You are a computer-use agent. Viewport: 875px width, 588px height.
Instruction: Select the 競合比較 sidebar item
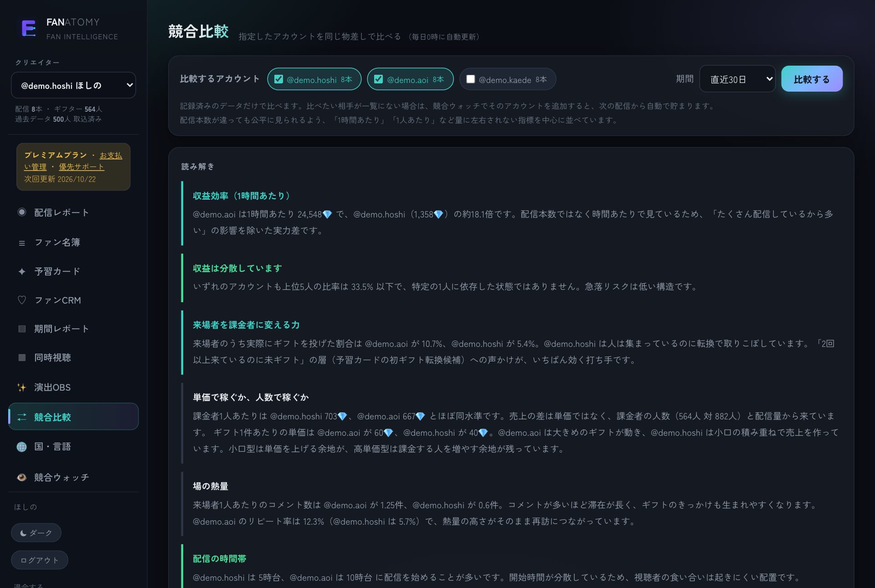tap(73, 417)
